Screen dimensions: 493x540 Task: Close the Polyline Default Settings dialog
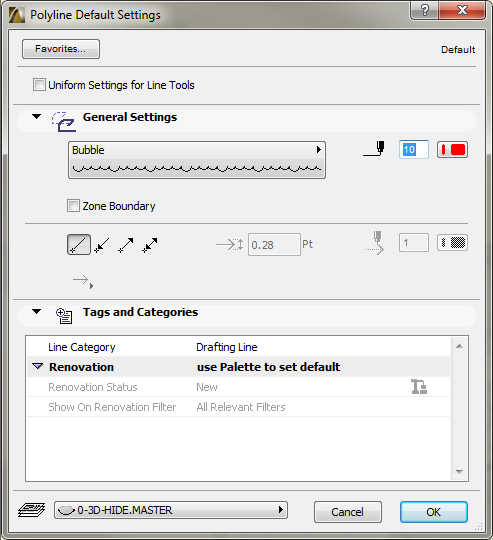click(462, 10)
